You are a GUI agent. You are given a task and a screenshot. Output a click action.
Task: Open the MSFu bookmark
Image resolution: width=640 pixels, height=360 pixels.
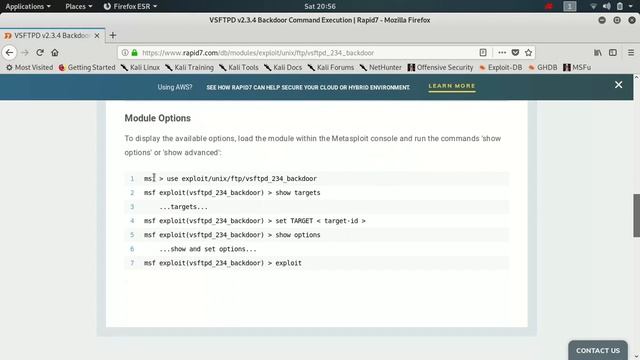point(577,67)
